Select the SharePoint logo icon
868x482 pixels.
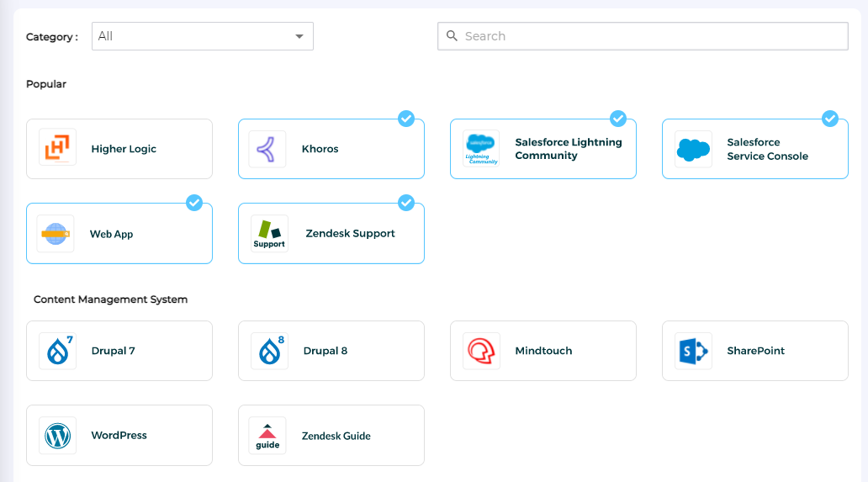[693, 351]
